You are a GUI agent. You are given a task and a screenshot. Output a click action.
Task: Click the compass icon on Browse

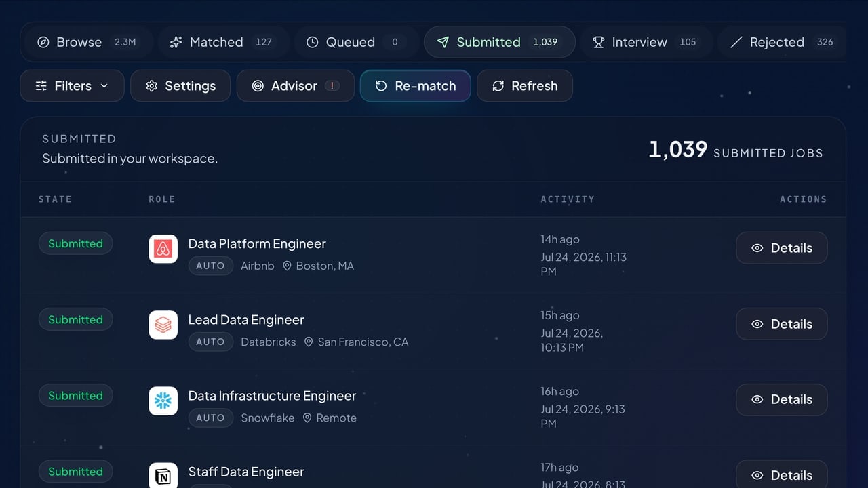point(43,42)
